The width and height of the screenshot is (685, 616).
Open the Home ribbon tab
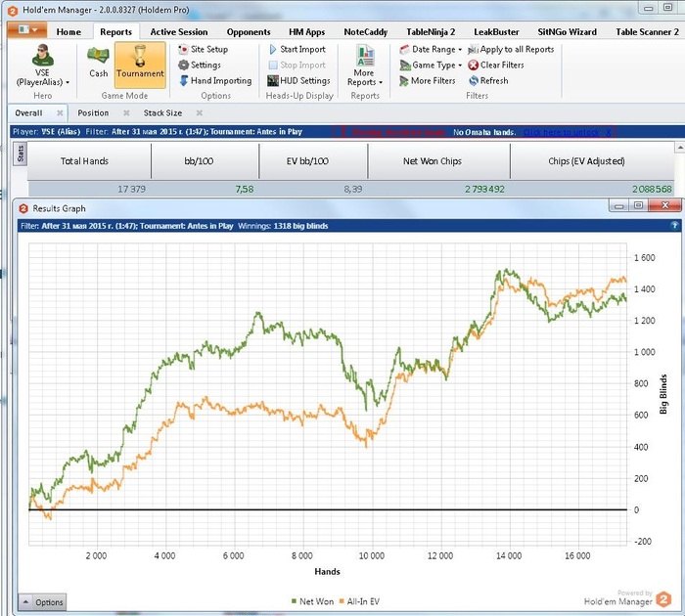coord(68,32)
